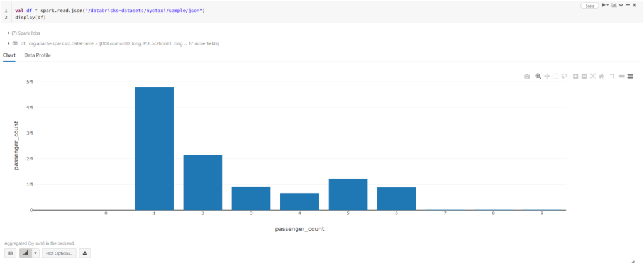Zoom in using the plus icon

pyautogui.click(x=575, y=76)
